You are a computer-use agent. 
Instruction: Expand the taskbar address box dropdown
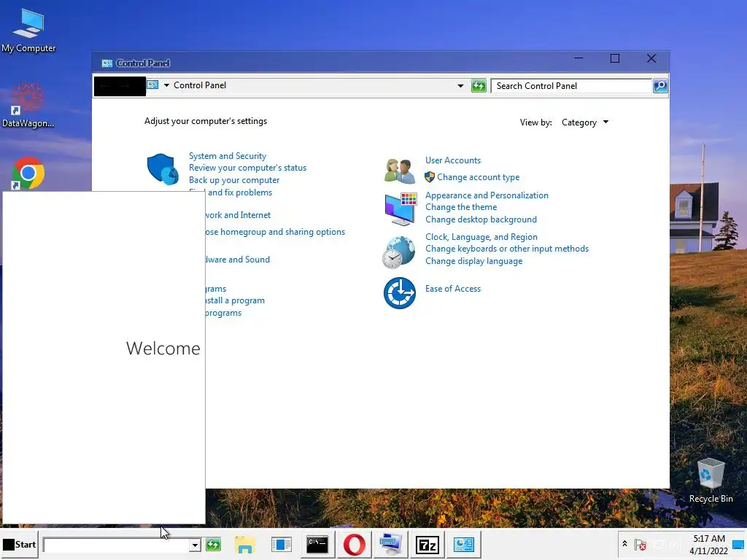click(x=194, y=545)
